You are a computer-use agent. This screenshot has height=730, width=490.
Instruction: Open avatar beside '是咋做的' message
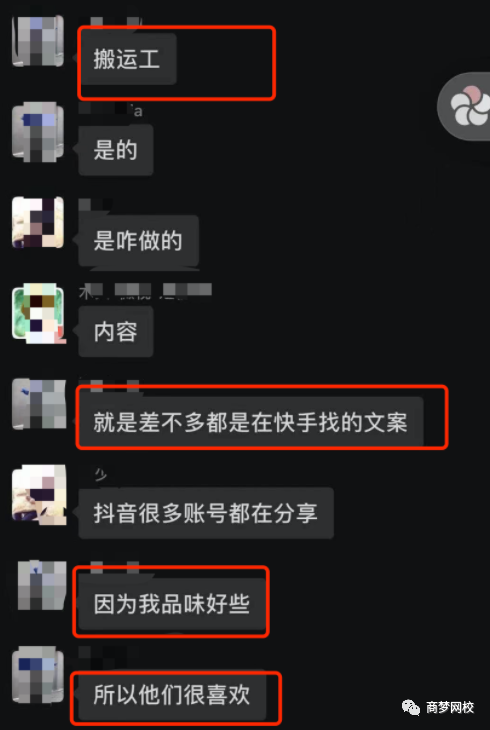tap(38, 222)
